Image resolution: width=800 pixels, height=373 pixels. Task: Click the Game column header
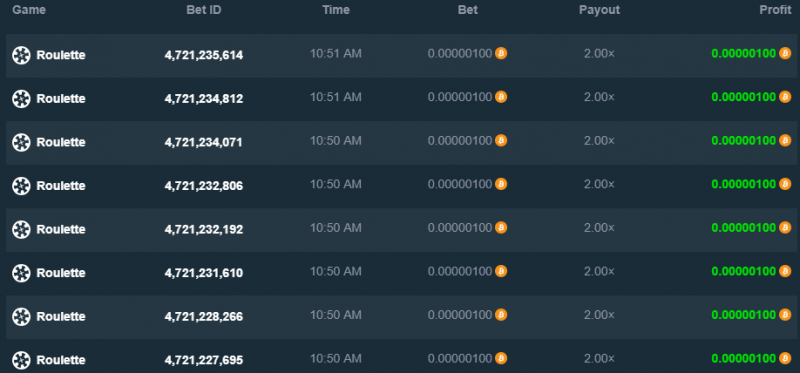[x=29, y=10]
